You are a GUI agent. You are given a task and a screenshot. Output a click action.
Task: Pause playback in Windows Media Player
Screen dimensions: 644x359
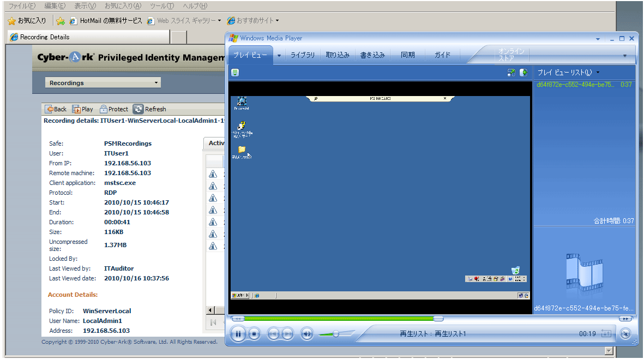(238, 334)
